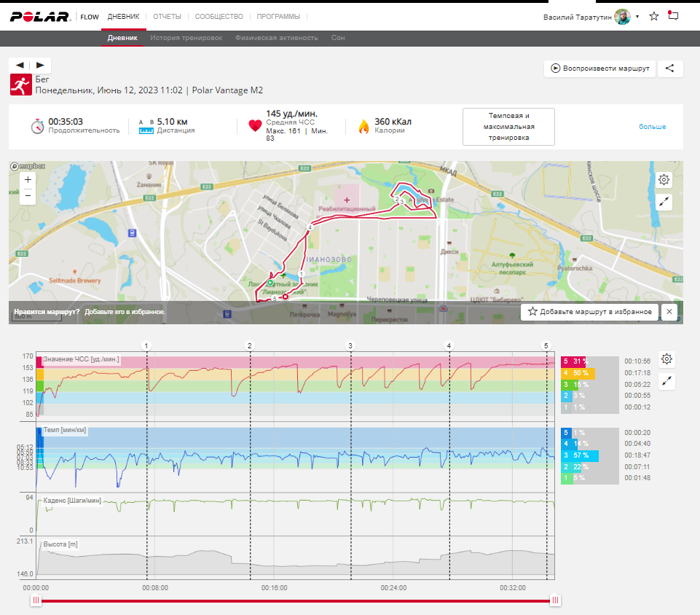Click the Каденс [Шаги/мин] graph label

72,500
